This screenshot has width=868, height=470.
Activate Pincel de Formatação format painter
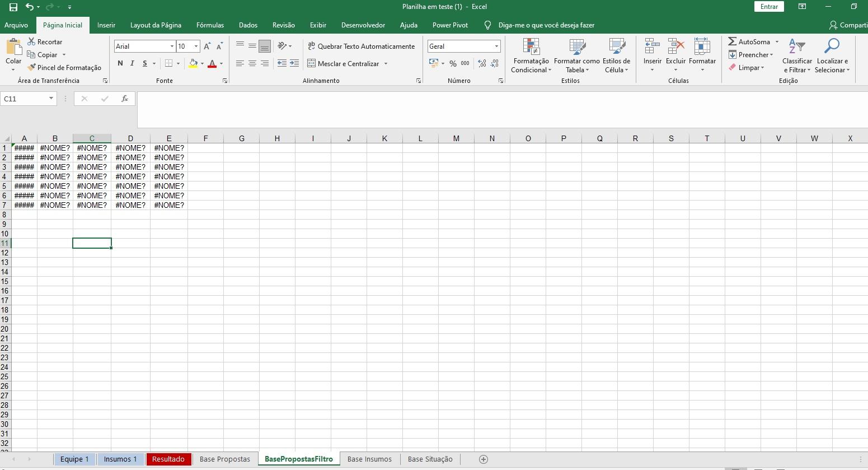[x=64, y=68]
